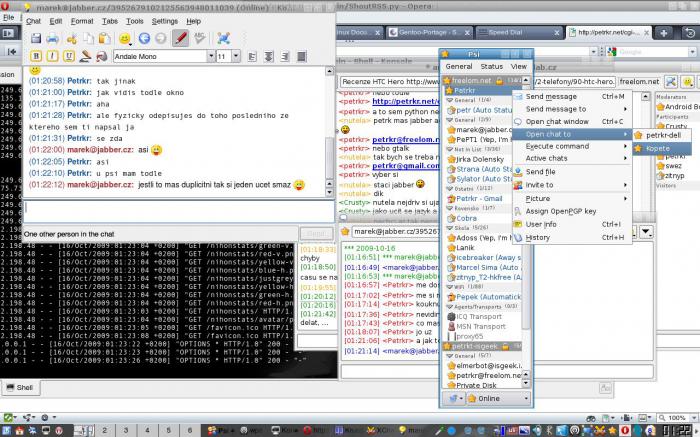Switch to Gentoo-Portage tab in Opera

(x=429, y=33)
